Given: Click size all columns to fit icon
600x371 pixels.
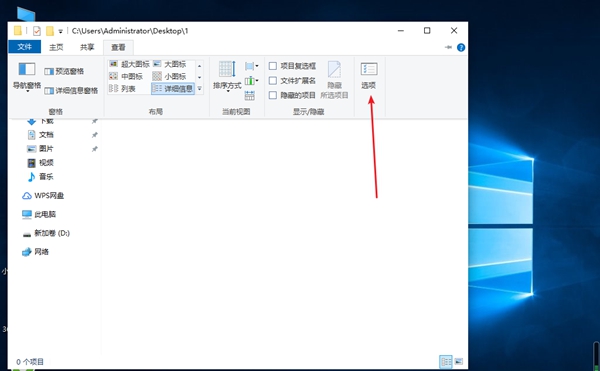Looking at the screenshot, I should coord(249,95).
